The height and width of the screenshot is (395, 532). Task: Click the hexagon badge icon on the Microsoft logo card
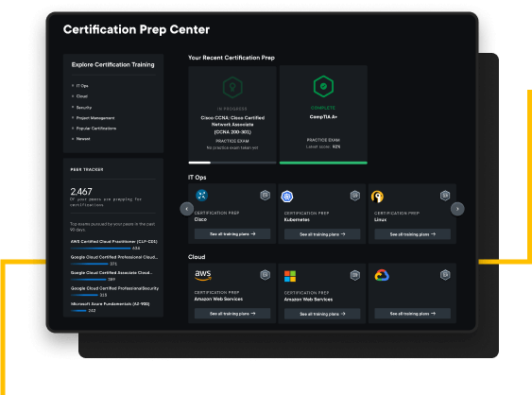355,275
